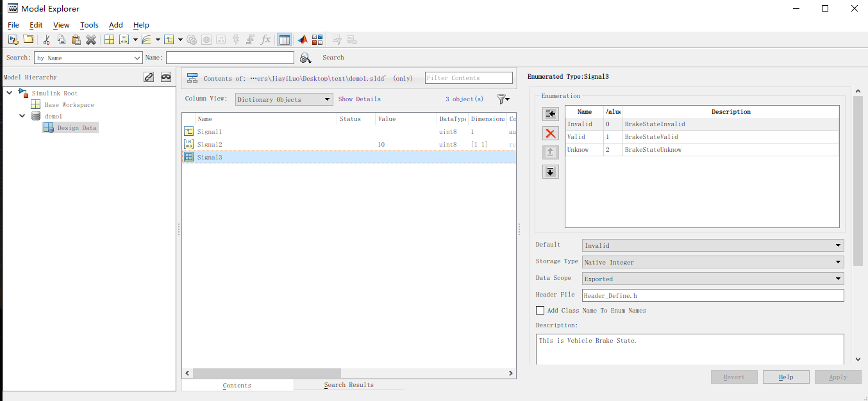Open the Default enumeration dropdown

(x=837, y=245)
